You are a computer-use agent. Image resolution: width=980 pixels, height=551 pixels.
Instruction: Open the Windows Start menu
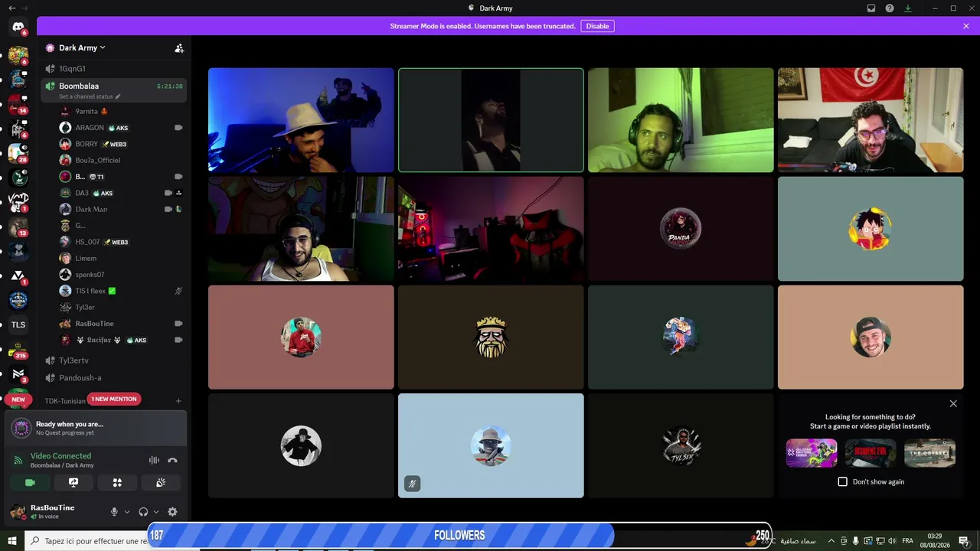click(12, 541)
